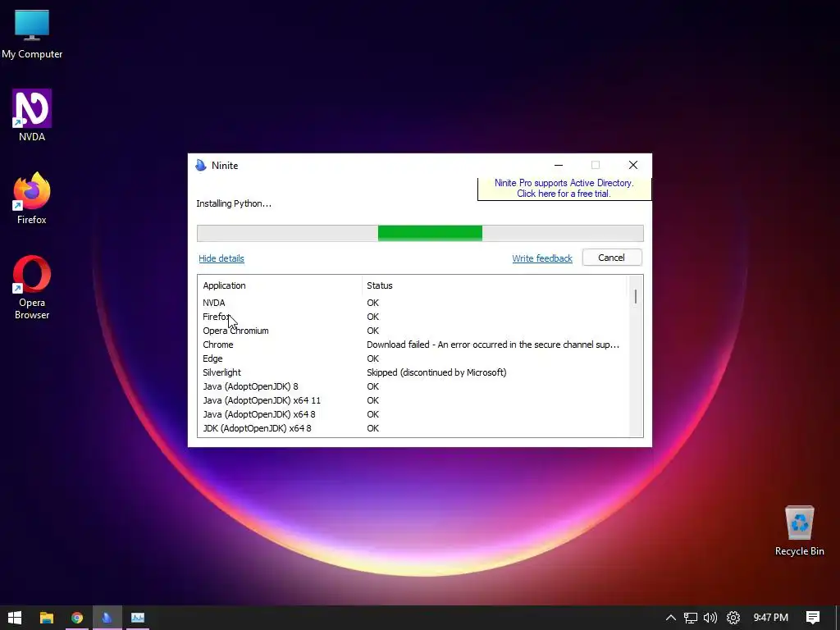
Task: Select the Opera Browser desktop shortcut
Action: click(x=32, y=288)
